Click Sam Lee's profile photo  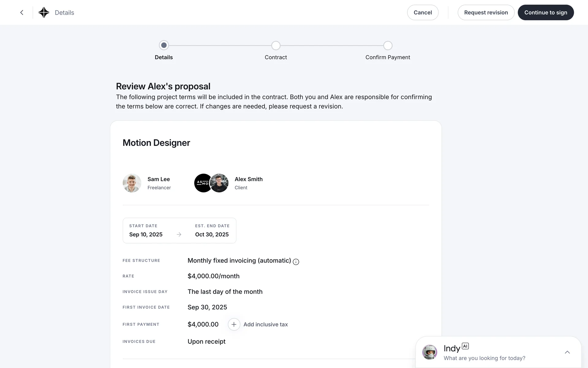click(x=132, y=183)
